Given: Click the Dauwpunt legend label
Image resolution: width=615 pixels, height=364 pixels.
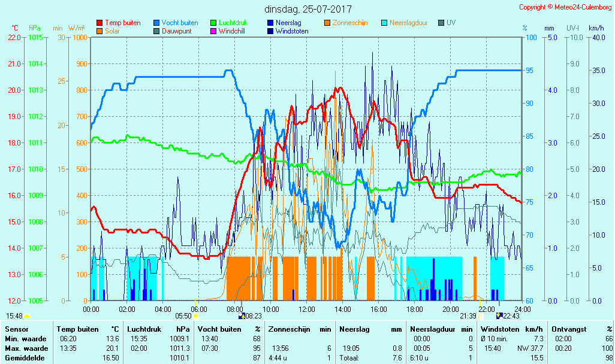Looking at the screenshot, I should (177, 31).
